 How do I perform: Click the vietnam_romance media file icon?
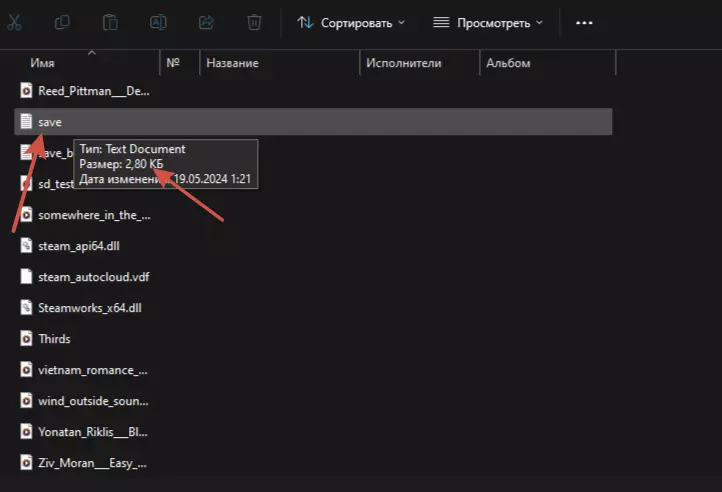pyautogui.click(x=26, y=369)
